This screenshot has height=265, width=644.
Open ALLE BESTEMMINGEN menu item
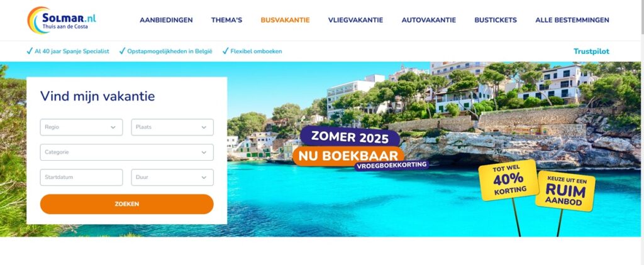pyautogui.click(x=572, y=20)
